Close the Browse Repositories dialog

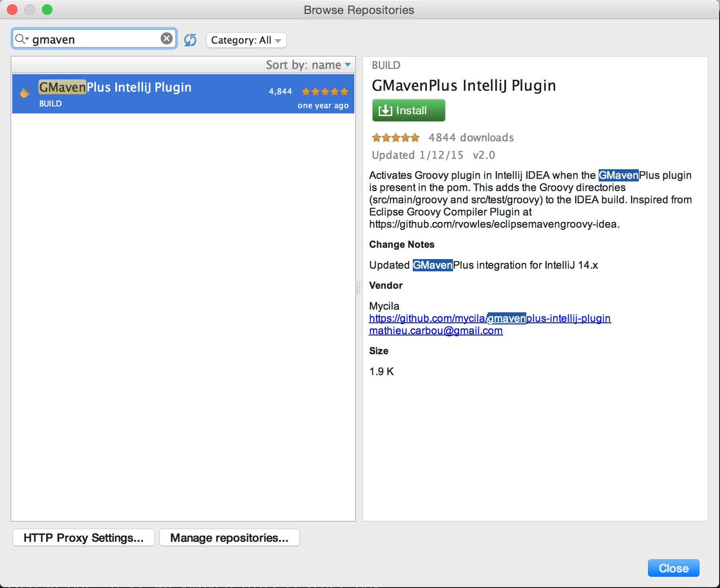pos(673,568)
